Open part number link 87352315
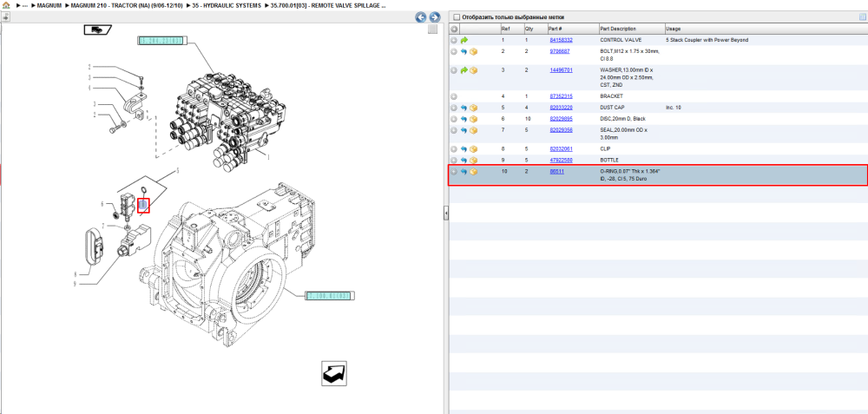Screen dimensions: 868x414 [562, 96]
